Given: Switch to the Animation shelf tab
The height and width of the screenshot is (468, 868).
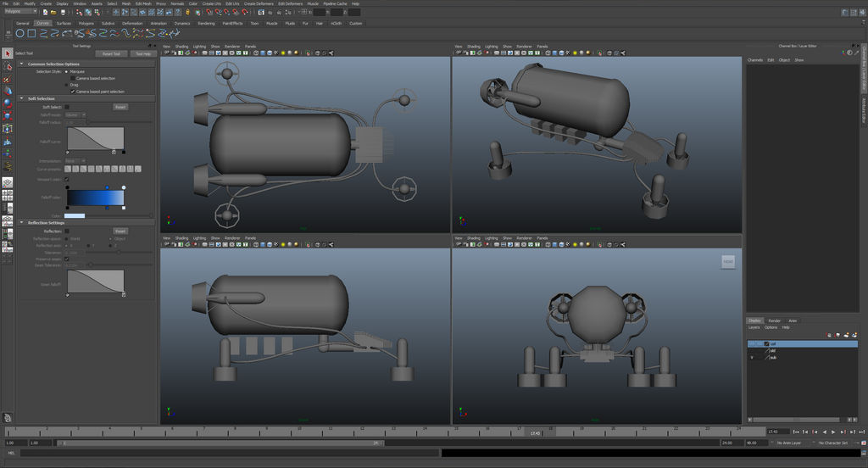Looking at the screenshot, I should [x=159, y=23].
